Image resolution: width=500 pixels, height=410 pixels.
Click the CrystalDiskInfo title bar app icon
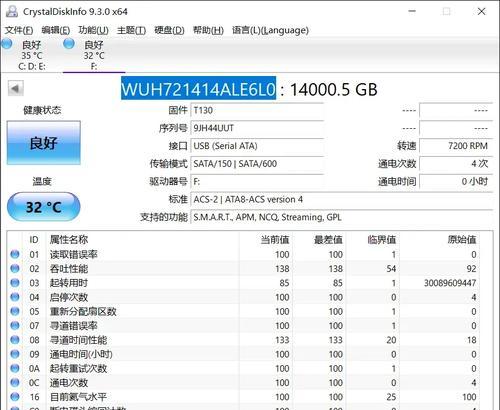pyautogui.click(x=12, y=11)
